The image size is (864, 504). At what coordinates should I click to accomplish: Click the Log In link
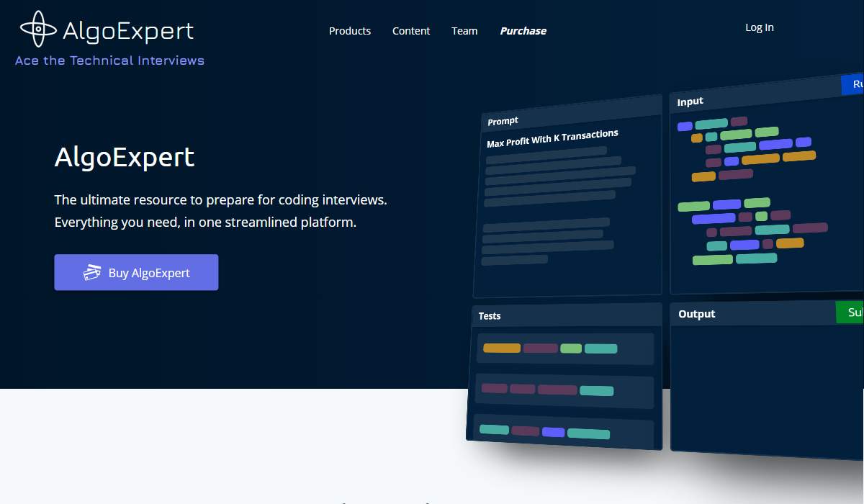pyautogui.click(x=760, y=27)
